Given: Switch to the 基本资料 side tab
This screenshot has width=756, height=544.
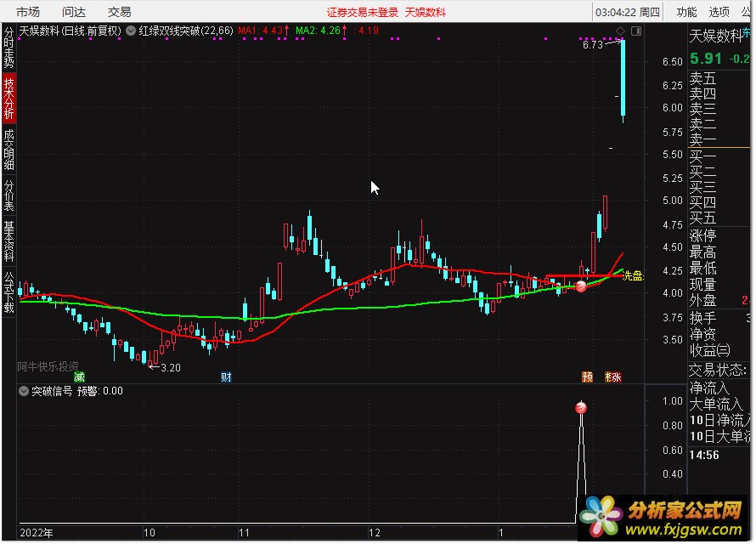Looking at the screenshot, I should coord(9,241).
